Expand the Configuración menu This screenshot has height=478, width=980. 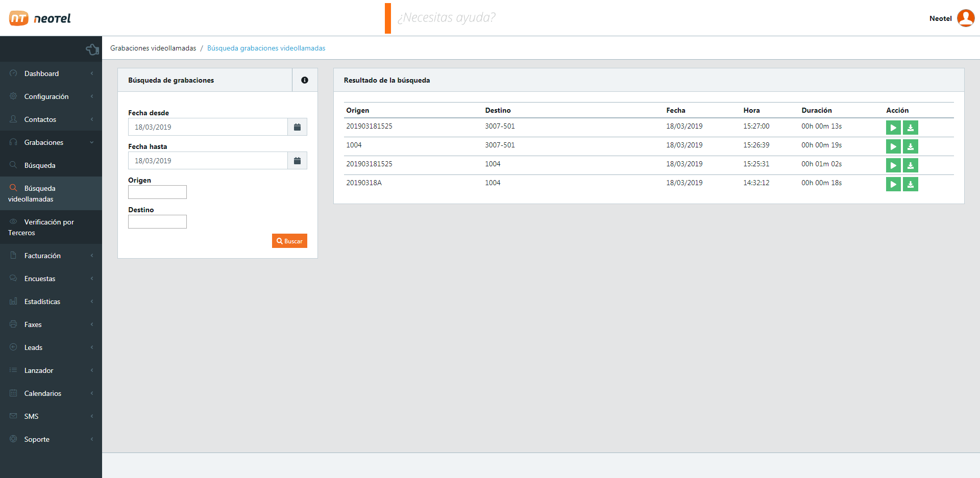(x=51, y=96)
